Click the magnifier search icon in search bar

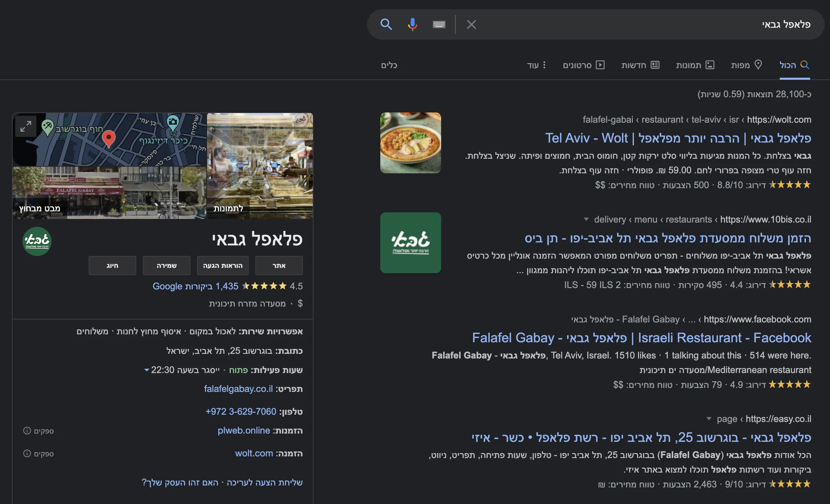(x=386, y=24)
